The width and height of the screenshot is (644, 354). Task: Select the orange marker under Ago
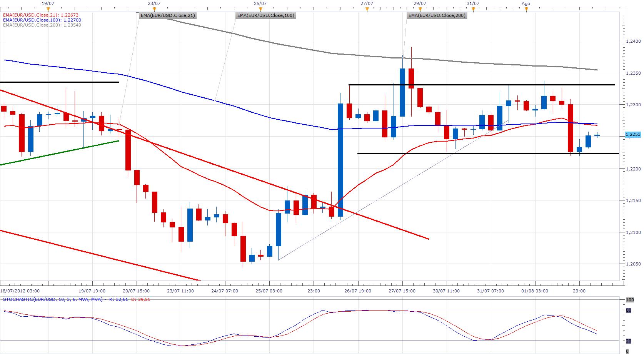pos(526,10)
